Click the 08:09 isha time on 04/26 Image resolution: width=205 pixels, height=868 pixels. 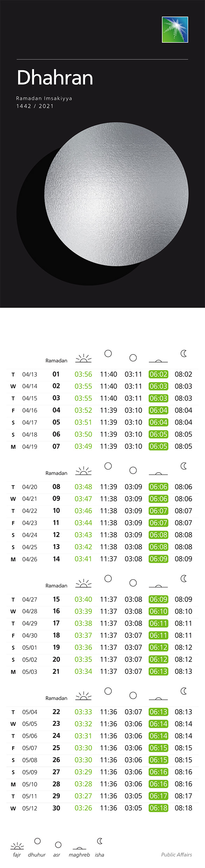click(x=184, y=559)
